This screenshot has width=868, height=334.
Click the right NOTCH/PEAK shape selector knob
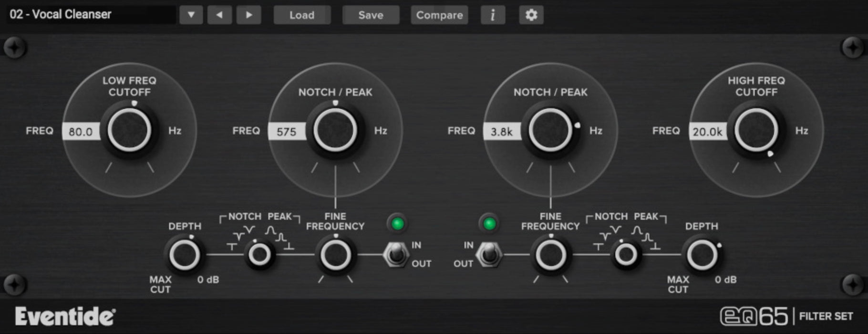coord(626,255)
